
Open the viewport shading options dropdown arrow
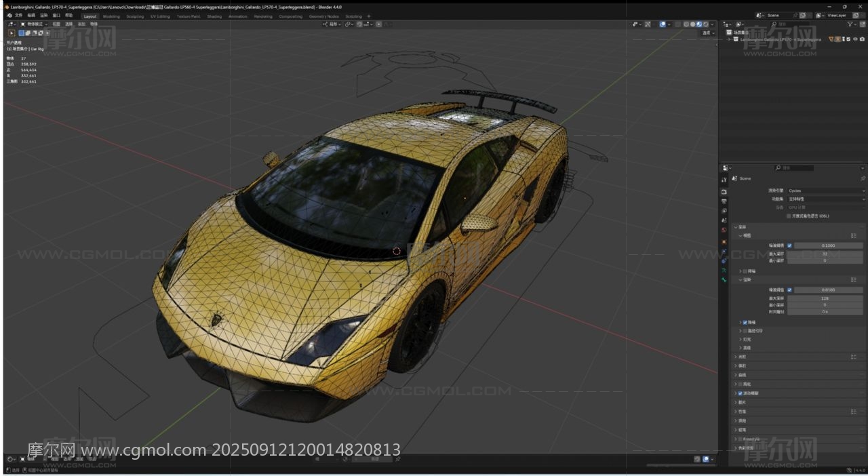(712, 24)
